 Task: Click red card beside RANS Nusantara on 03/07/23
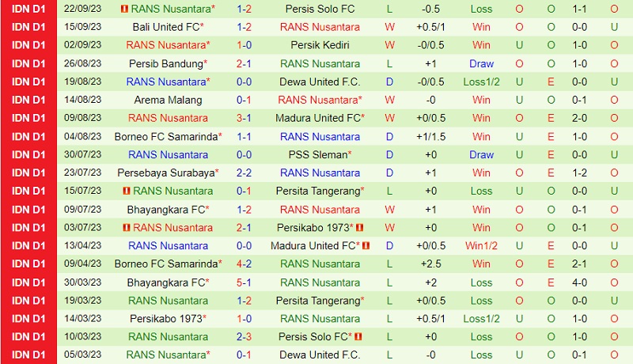click(126, 227)
